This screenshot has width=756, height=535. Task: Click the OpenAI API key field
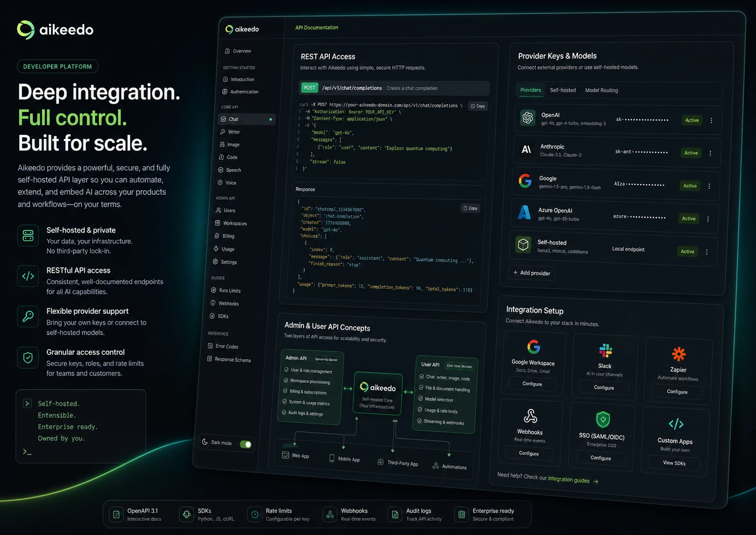[642, 120]
